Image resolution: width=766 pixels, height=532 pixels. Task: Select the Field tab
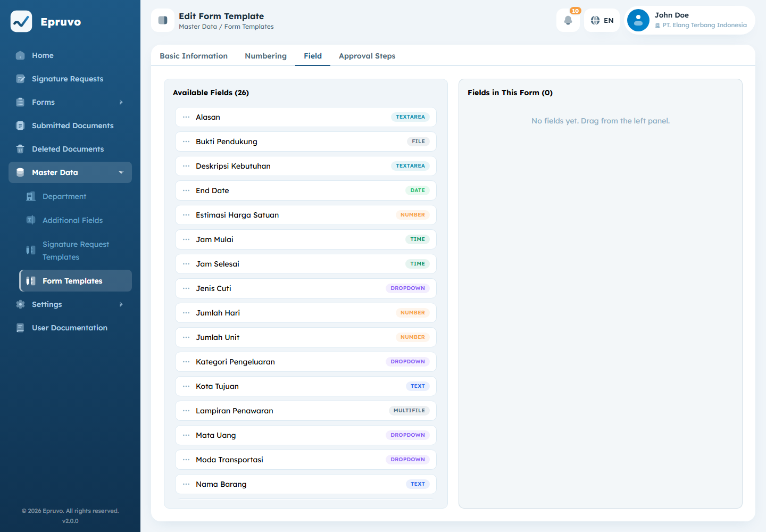point(313,56)
